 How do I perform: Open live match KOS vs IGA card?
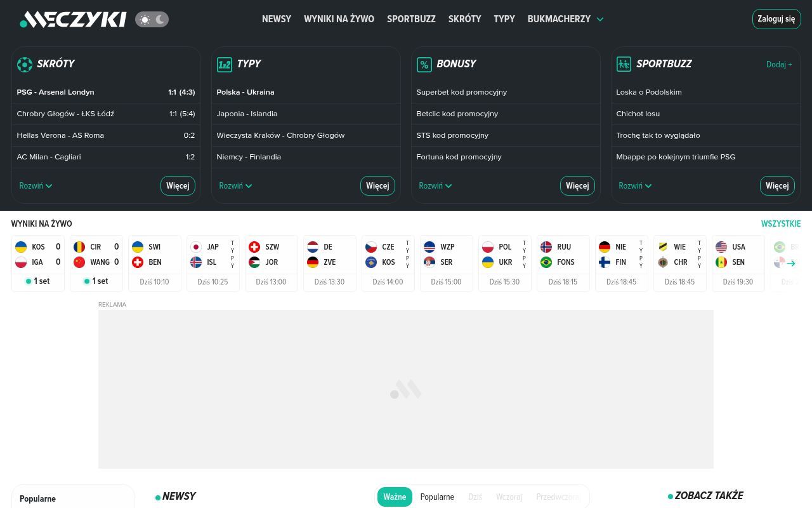(x=38, y=264)
